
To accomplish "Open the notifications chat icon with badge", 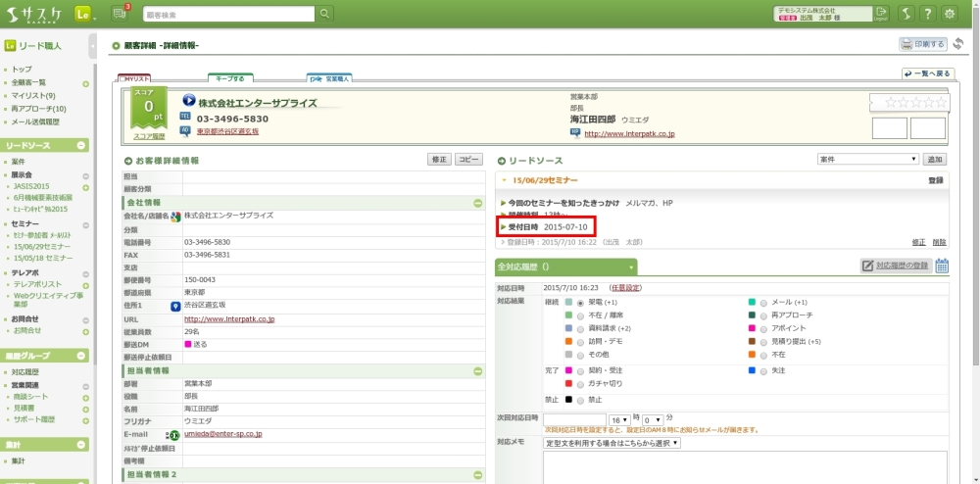I will tap(122, 13).
